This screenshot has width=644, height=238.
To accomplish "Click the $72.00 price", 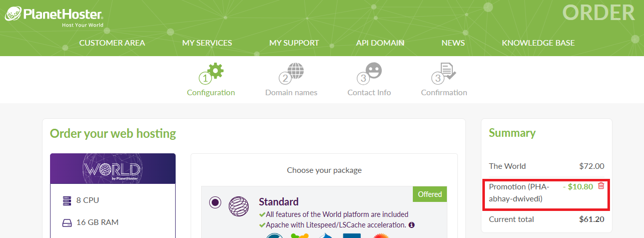I will [591, 166].
